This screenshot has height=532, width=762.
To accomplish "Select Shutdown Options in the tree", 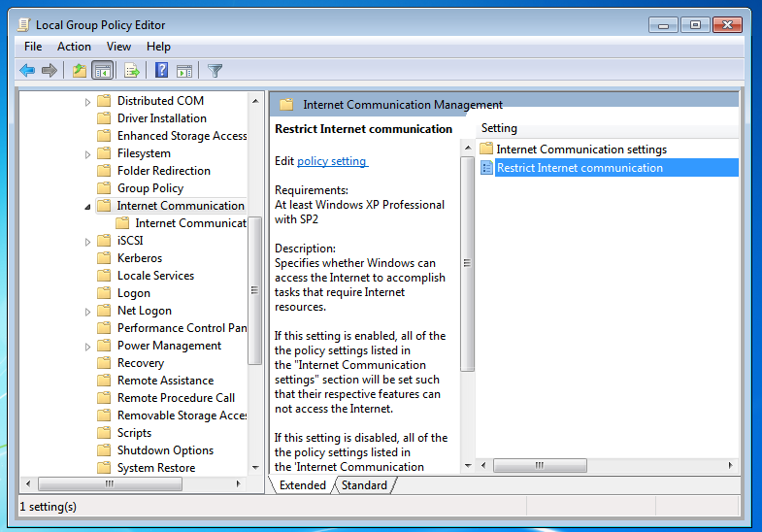I will coord(165,450).
